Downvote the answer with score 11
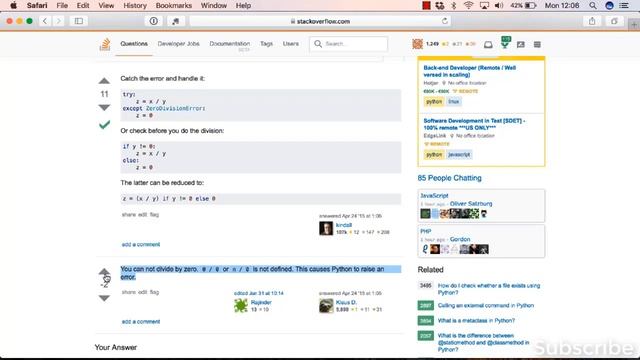 104,107
